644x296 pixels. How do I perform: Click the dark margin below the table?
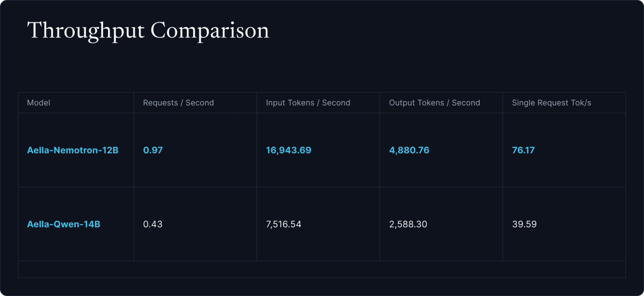pyautogui.click(x=322, y=287)
